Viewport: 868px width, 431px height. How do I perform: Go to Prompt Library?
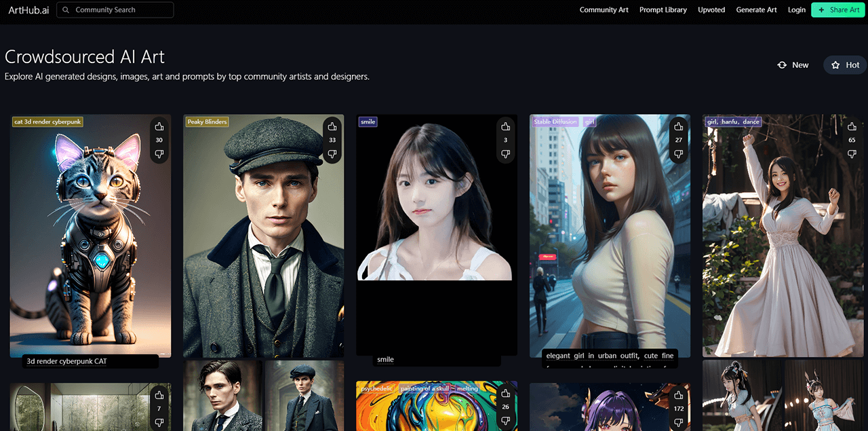click(663, 10)
